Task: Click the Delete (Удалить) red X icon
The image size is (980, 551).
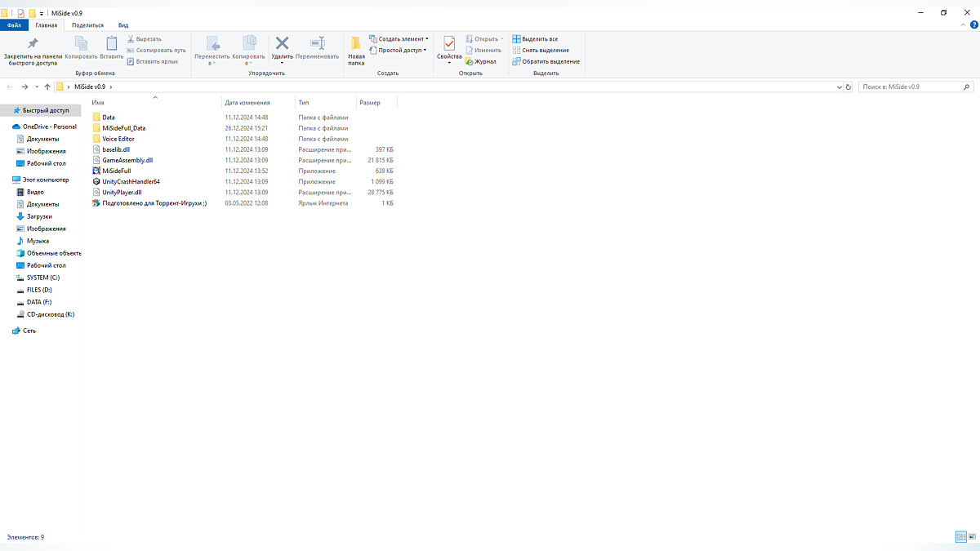Action: click(282, 44)
